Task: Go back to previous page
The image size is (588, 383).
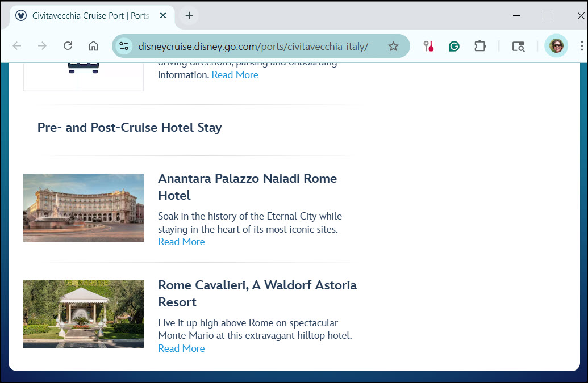Action: point(17,46)
